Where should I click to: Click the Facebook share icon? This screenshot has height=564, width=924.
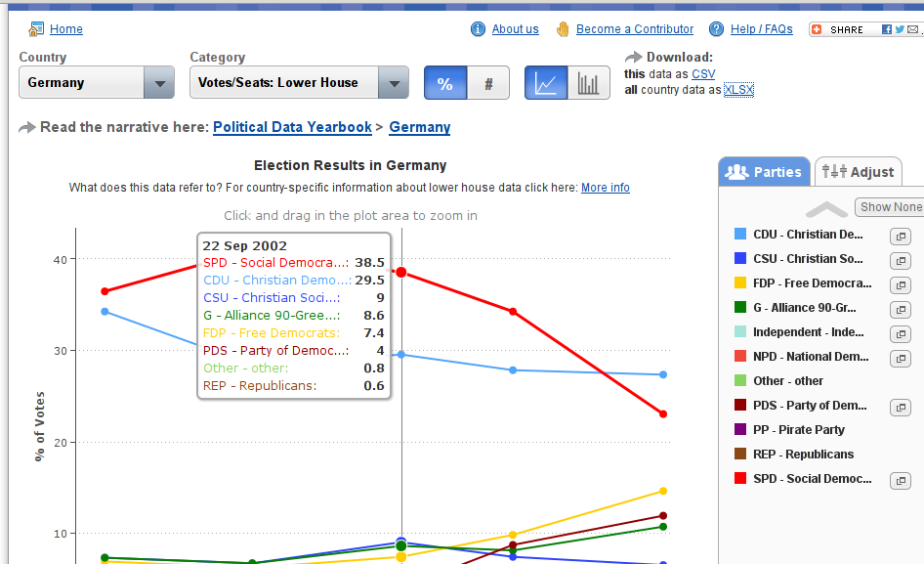pos(887,29)
